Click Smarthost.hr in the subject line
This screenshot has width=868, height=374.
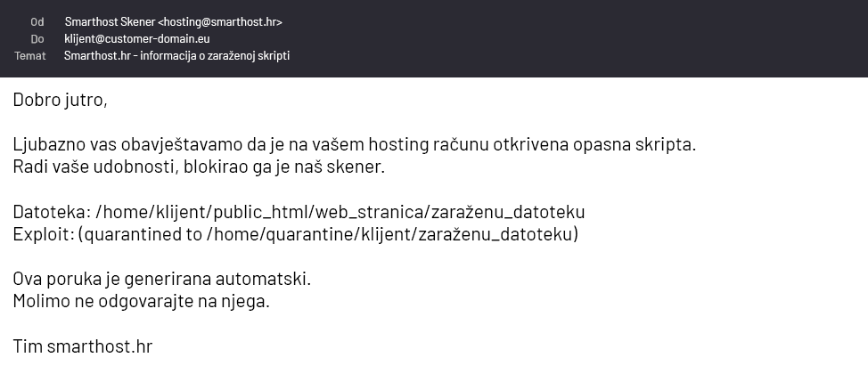[97, 55]
